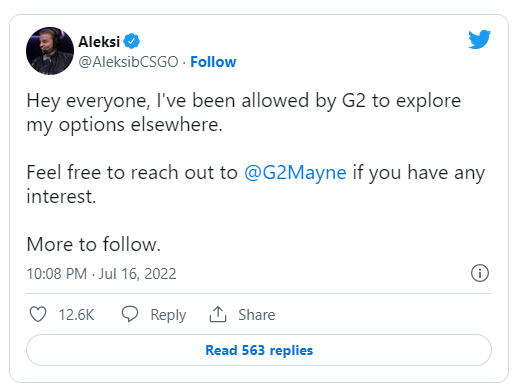
Task: Open the @AleksibCSGO handle link
Action: point(128,62)
